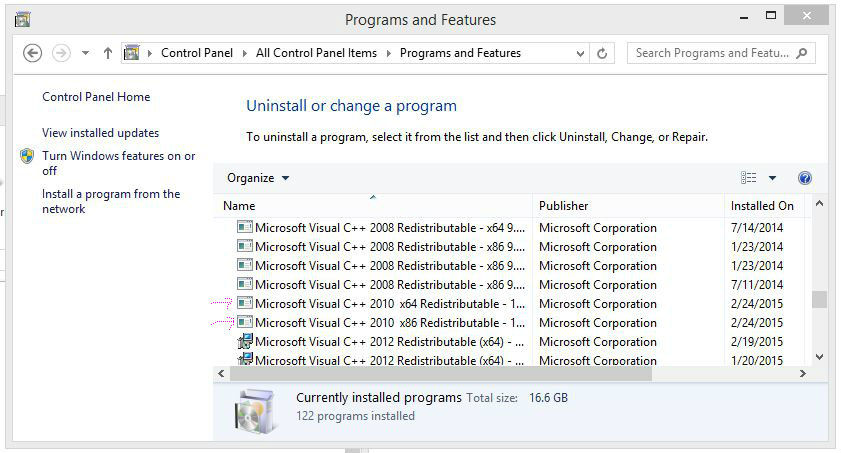Open the Organize menu
The height and width of the screenshot is (453, 841).
[x=258, y=178]
